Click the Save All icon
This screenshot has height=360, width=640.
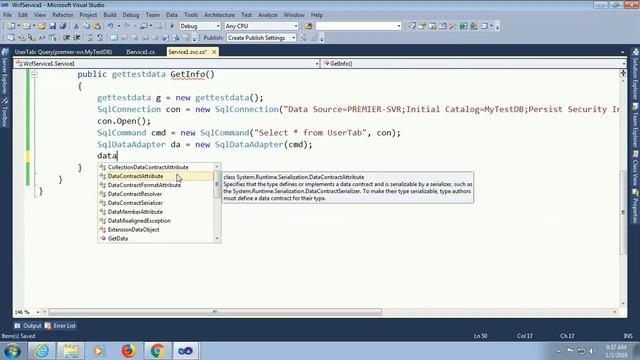[x=63, y=26]
